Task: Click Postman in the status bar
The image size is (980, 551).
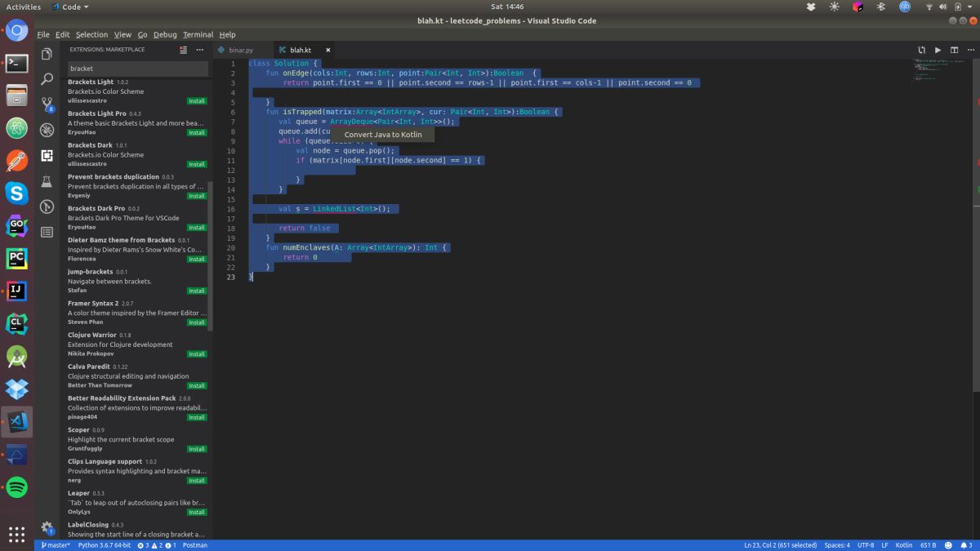Action: pyautogui.click(x=195, y=544)
